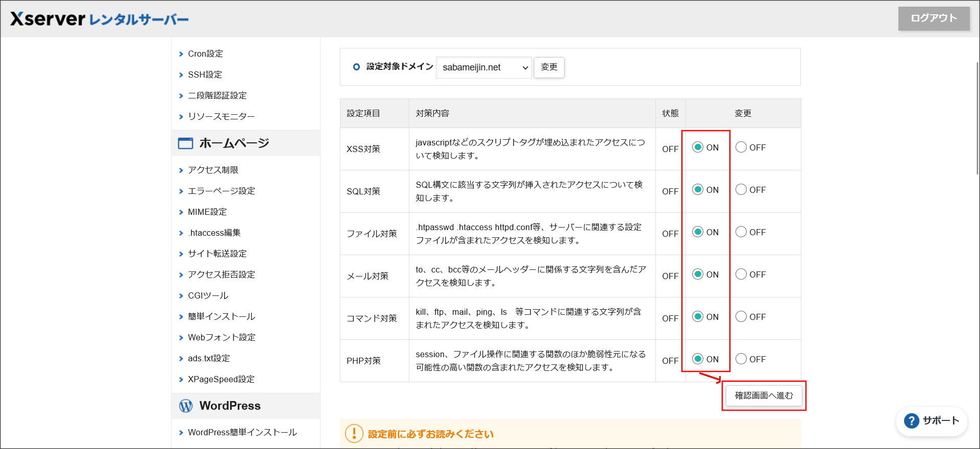
Task: Click 設定前に必ずお読みください heading
Action: pos(431,434)
